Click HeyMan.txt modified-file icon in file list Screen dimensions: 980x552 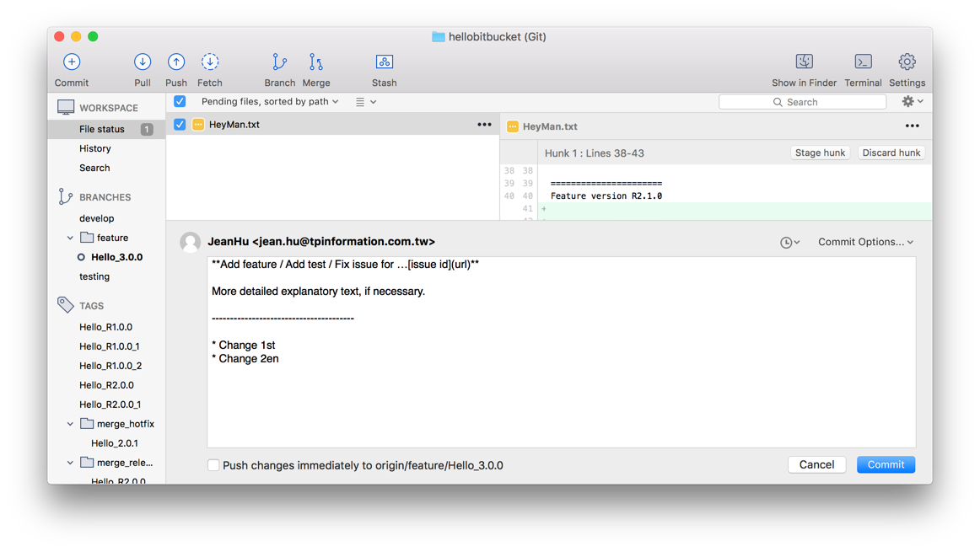click(x=198, y=124)
